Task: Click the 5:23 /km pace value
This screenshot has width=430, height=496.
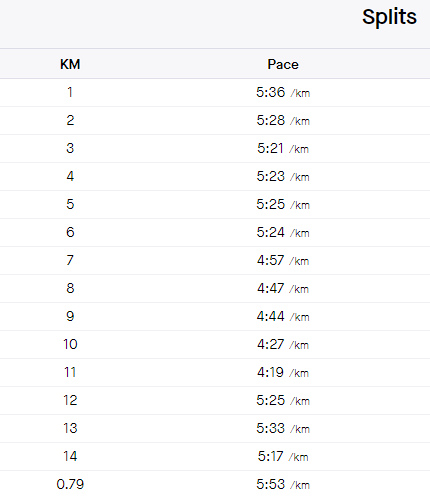Action: 283,177
